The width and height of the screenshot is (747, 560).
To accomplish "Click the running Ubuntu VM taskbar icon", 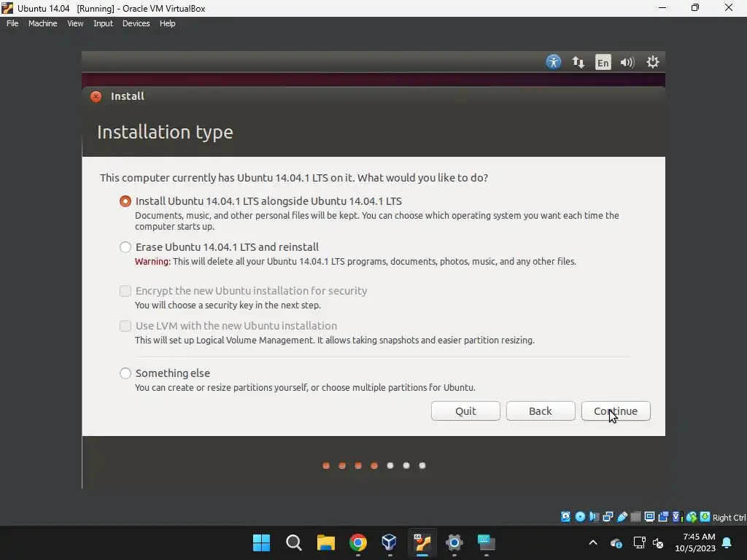I will (422, 542).
